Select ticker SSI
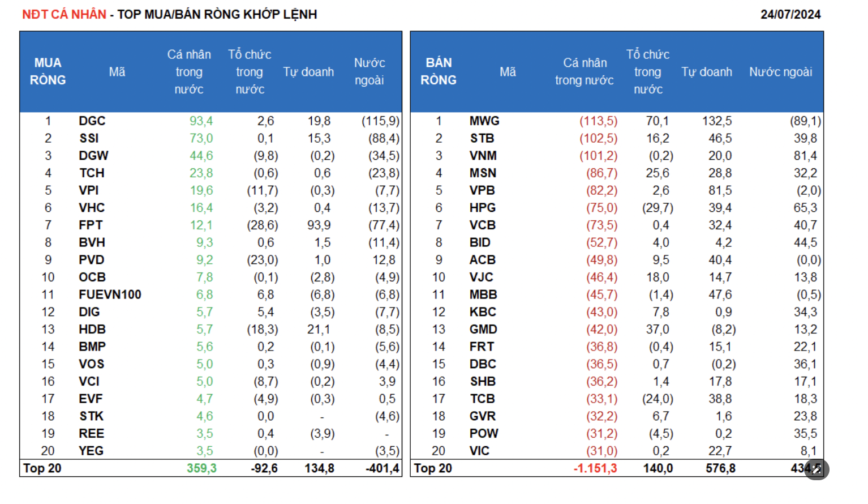 pyautogui.click(x=89, y=138)
